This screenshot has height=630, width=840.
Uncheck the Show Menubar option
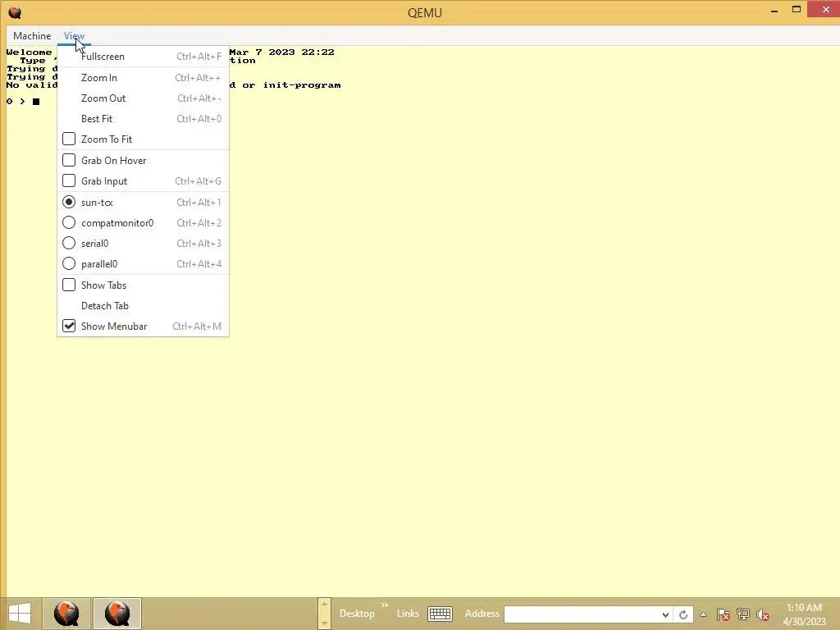(69, 326)
